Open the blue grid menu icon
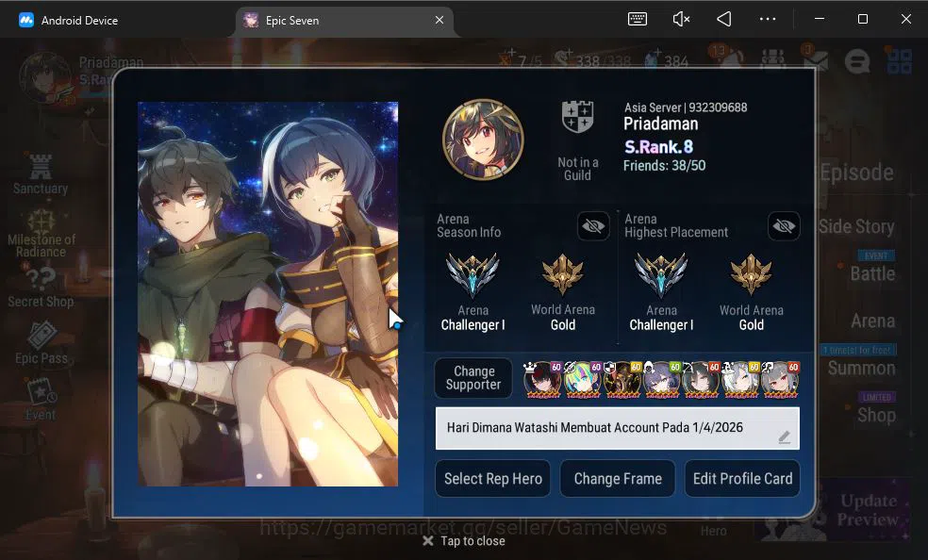Image resolution: width=928 pixels, height=560 pixels. tap(899, 60)
